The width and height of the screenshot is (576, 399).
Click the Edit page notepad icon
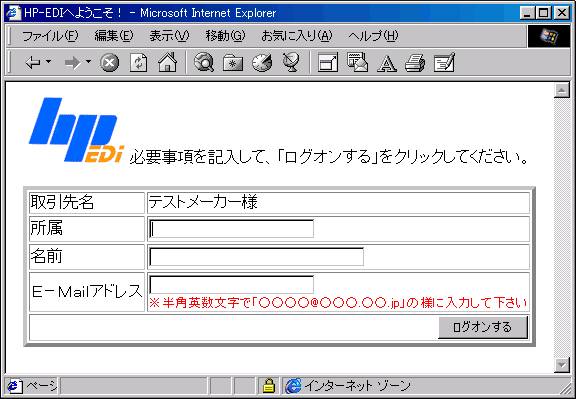pyautogui.click(x=444, y=62)
